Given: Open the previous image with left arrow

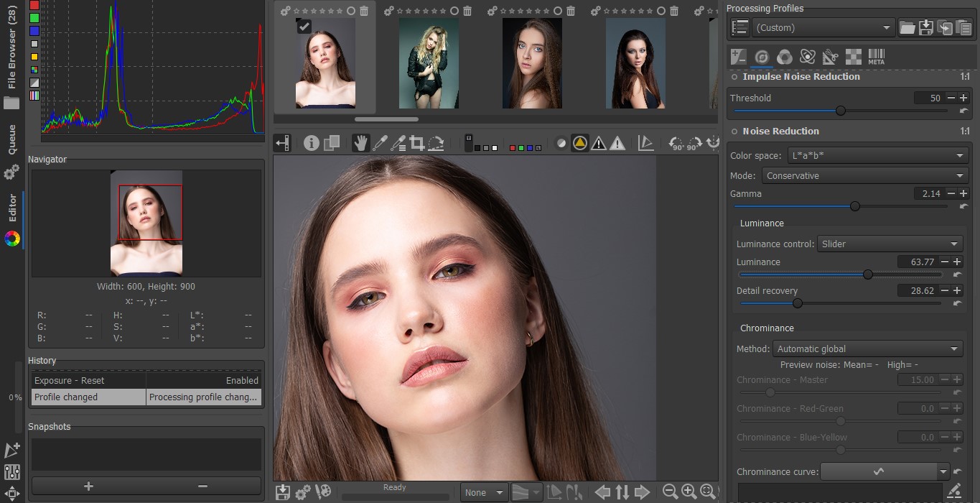Looking at the screenshot, I should tap(602, 492).
